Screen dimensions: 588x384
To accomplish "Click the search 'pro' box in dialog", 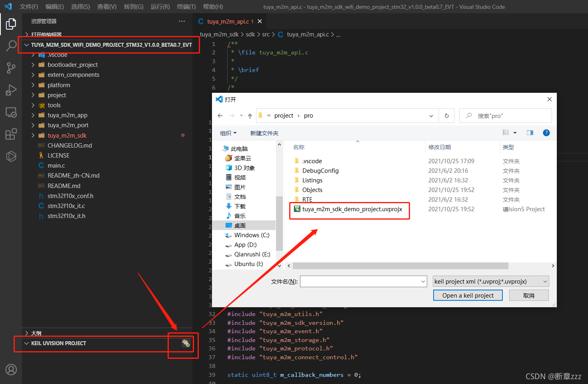I will [x=506, y=116].
